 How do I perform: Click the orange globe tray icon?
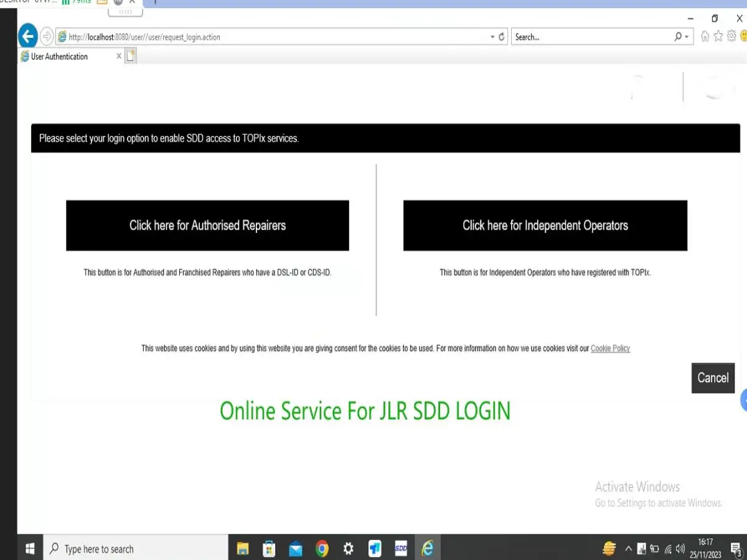click(609, 549)
